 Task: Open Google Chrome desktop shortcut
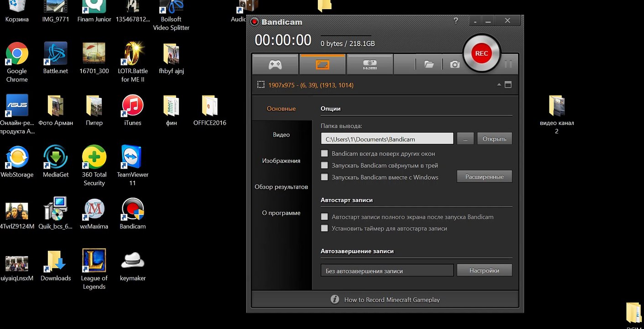pyautogui.click(x=17, y=63)
